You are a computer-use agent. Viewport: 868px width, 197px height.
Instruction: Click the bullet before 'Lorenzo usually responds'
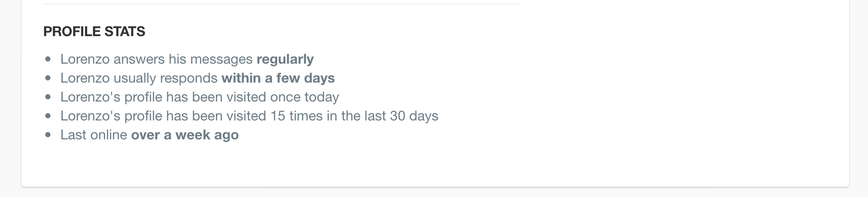tap(48, 78)
